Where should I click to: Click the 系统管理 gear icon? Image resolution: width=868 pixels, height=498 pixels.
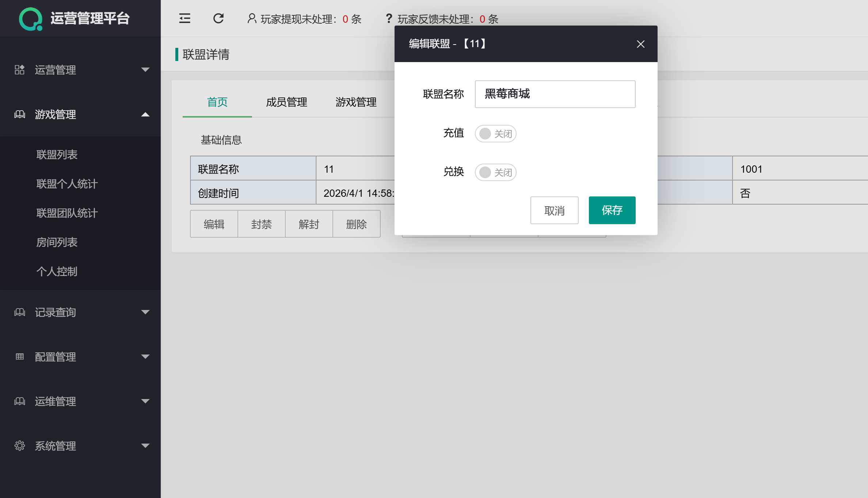pyautogui.click(x=20, y=446)
